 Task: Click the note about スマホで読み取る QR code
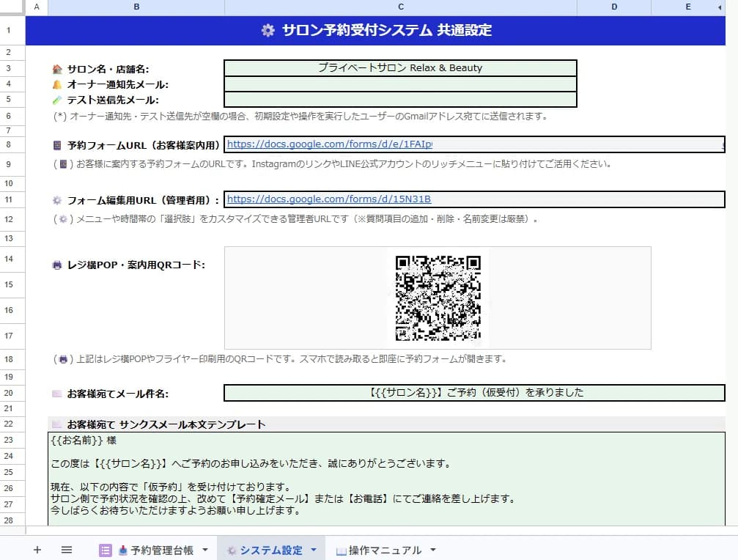tap(280, 359)
